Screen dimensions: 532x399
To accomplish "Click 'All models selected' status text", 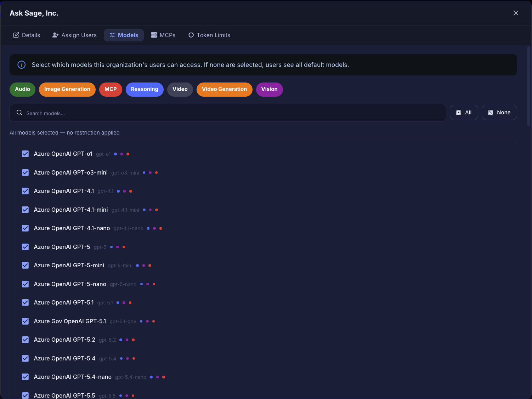I will (x=64, y=133).
